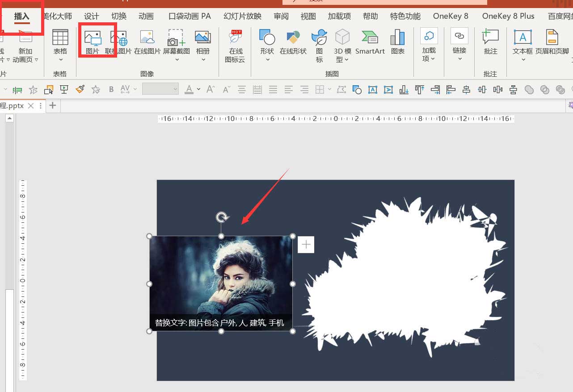573x392 pixels.
Task: Open the 屏幕截图 screenshot dropdown
Action: 176,59
